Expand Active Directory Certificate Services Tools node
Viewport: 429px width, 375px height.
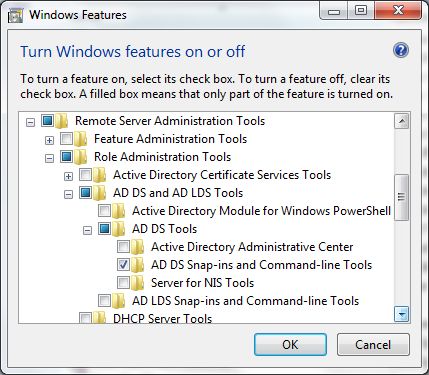(68, 176)
